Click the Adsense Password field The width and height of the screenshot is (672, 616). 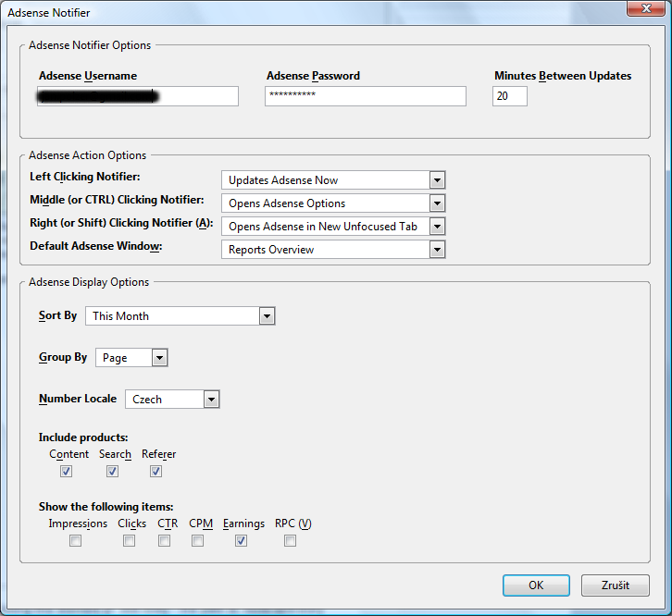365,96
